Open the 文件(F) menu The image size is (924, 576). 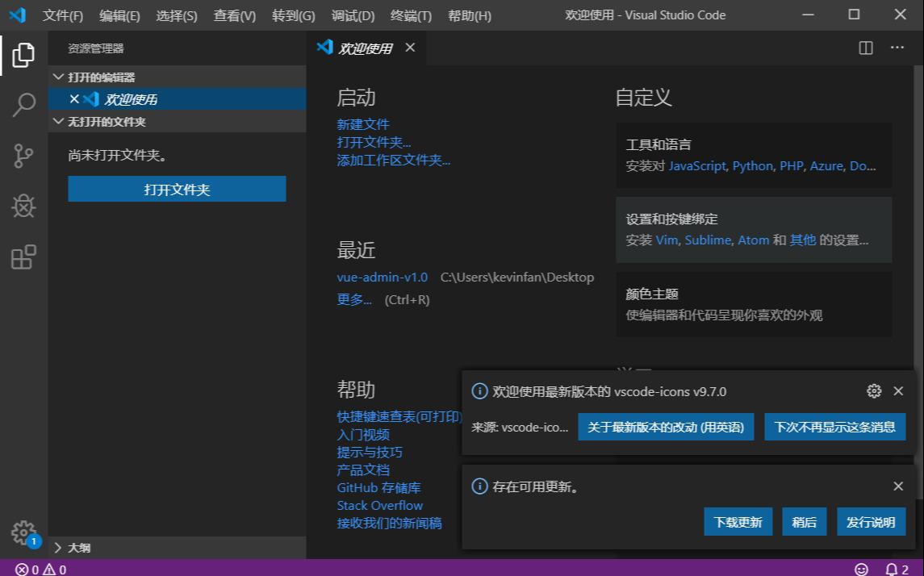point(62,15)
